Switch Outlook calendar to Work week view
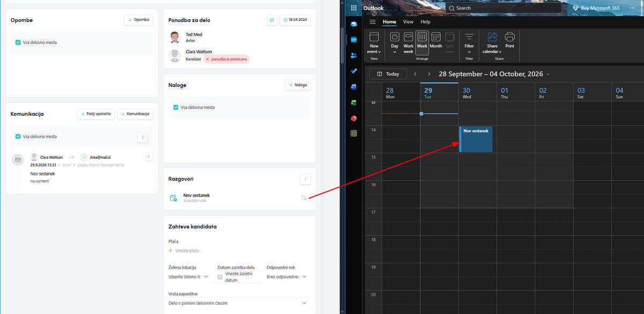The height and width of the screenshot is (314, 644). pos(408,42)
